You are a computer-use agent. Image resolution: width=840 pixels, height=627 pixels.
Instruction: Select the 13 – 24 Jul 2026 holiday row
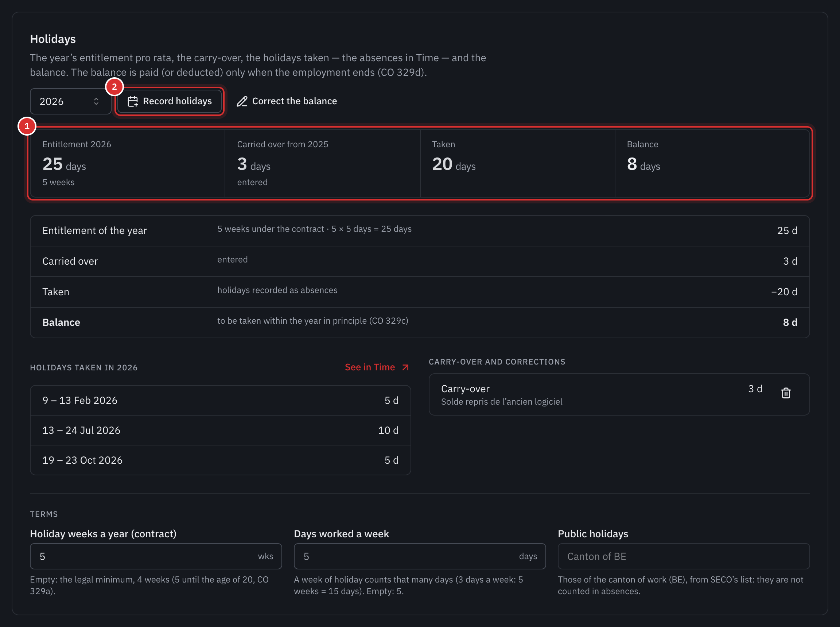pos(220,430)
